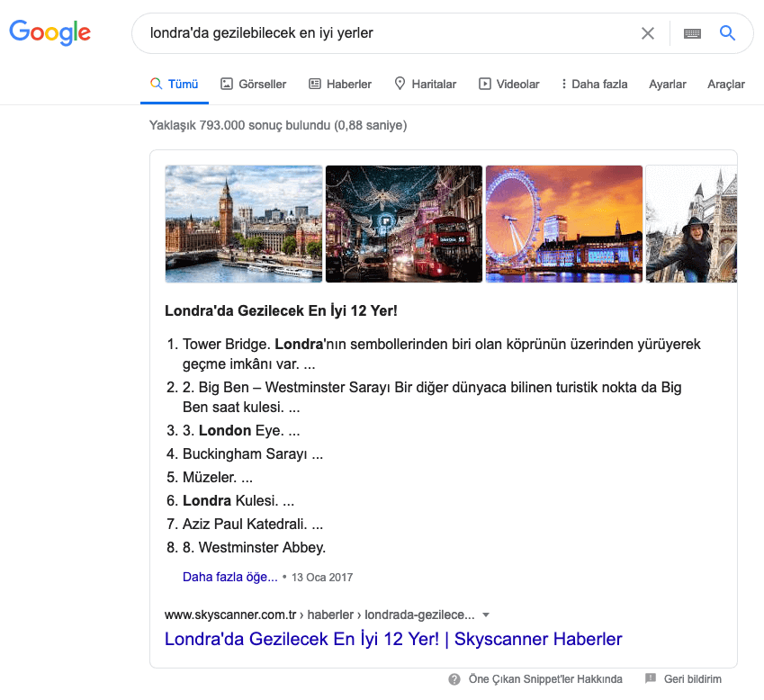Clear the search box with the X icon

[x=648, y=33]
